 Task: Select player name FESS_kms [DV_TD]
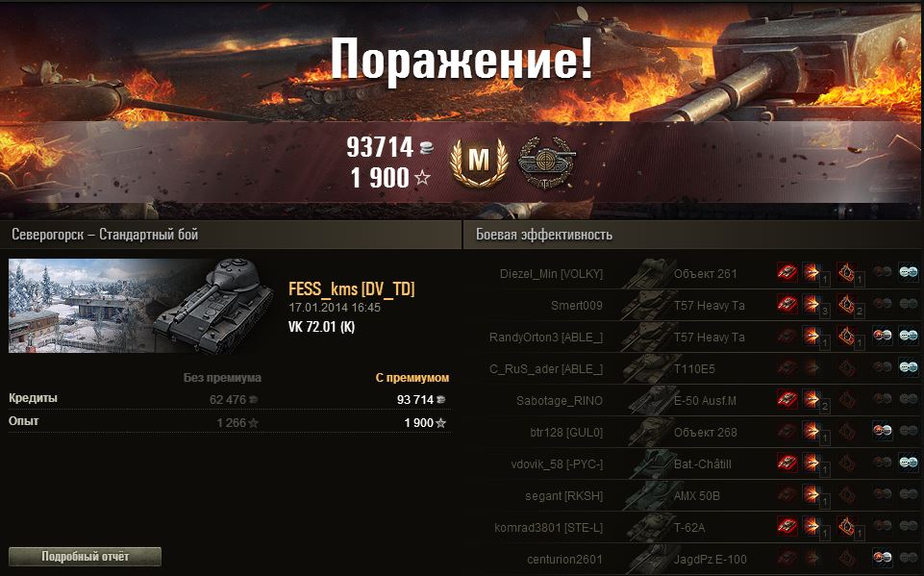coord(352,288)
